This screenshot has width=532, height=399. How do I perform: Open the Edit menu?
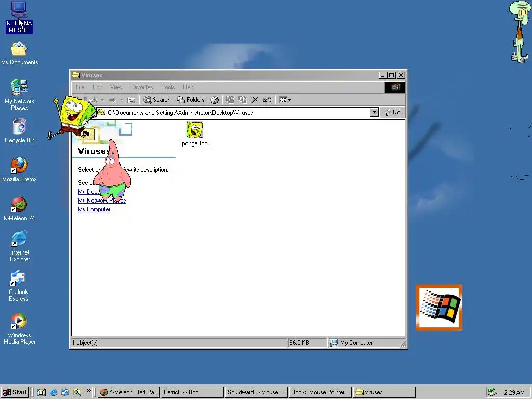[x=97, y=87]
